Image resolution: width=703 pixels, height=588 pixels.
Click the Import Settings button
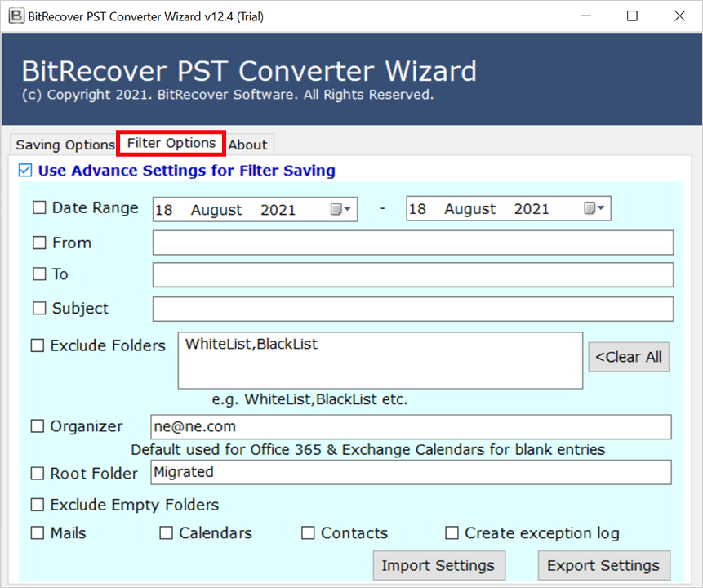pyautogui.click(x=438, y=565)
